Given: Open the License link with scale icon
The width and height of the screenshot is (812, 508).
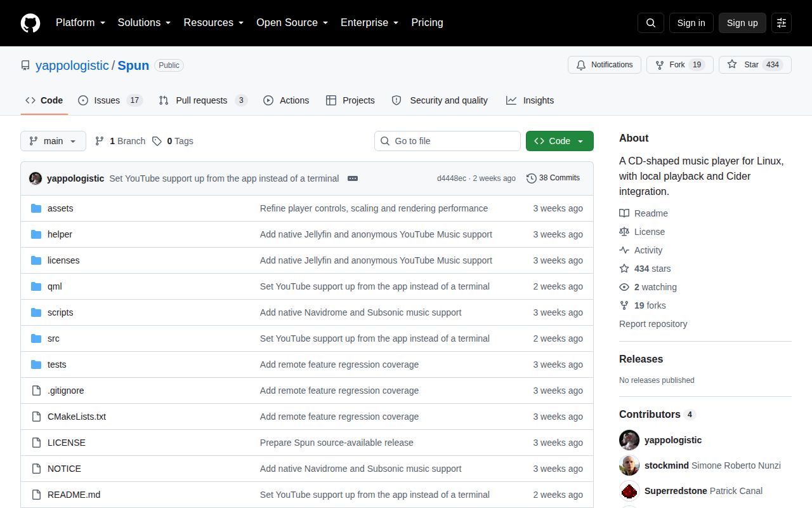Looking at the screenshot, I should click(x=642, y=232).
